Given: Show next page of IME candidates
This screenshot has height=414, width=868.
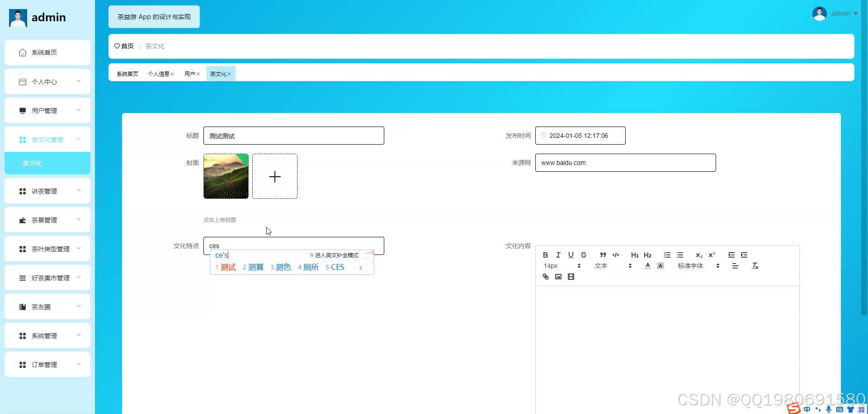Looking at the screenshot, I should point(361,268).
